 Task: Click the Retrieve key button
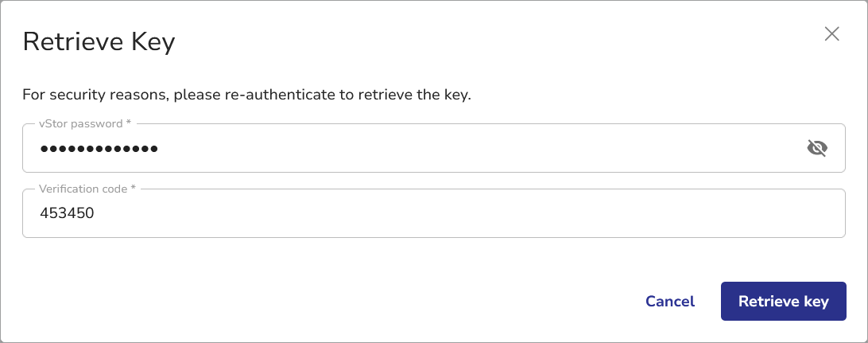(x=783, y=301)
